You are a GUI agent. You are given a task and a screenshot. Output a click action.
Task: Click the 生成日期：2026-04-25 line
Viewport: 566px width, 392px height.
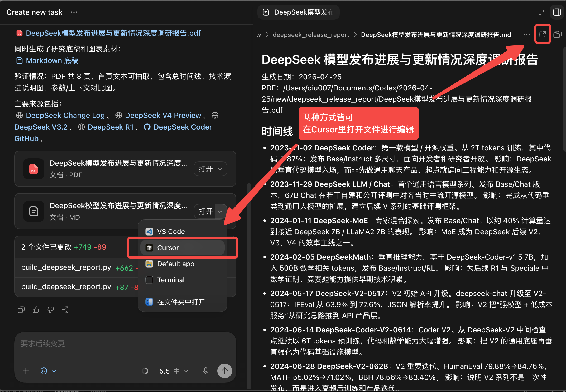(301, 77)
